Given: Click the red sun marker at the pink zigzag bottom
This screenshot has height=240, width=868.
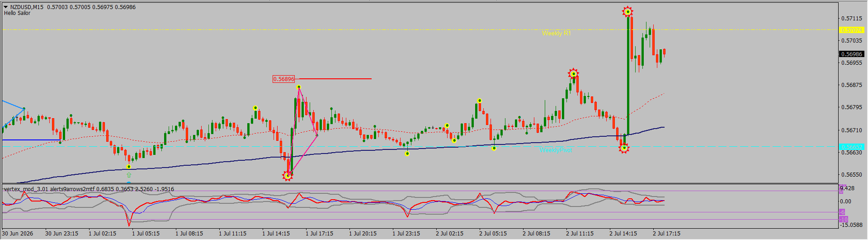Looking at the screenshot, I should point(288,176).
